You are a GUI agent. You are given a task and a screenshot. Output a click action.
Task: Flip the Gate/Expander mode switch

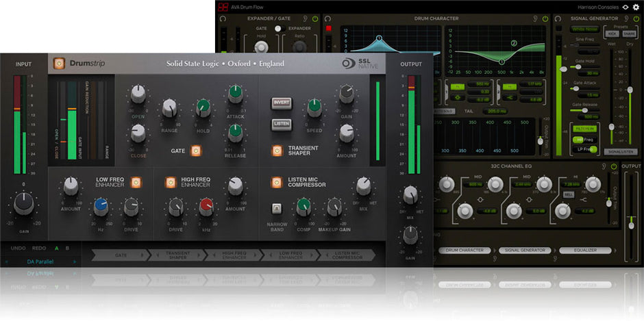pos(280,28)
